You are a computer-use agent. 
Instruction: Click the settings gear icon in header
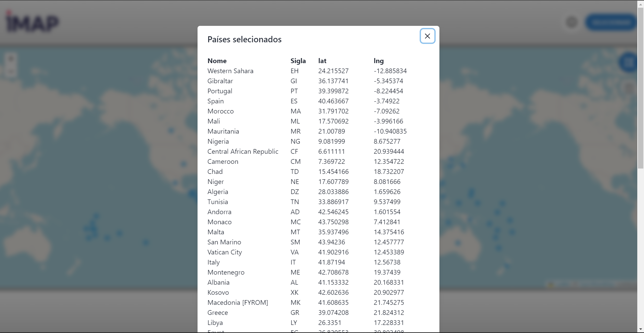point(571,22)
